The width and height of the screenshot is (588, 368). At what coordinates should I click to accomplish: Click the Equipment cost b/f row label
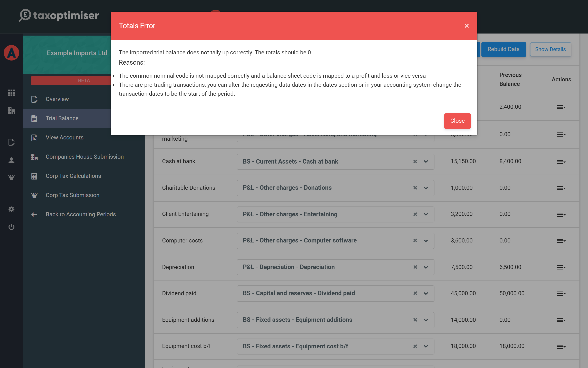[x=186, y=346]
